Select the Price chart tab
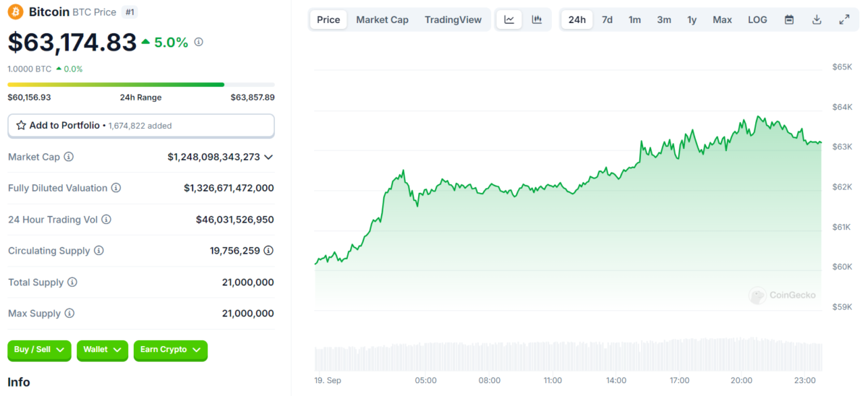The width and height of the screenshot is (868, 396). 328,20
